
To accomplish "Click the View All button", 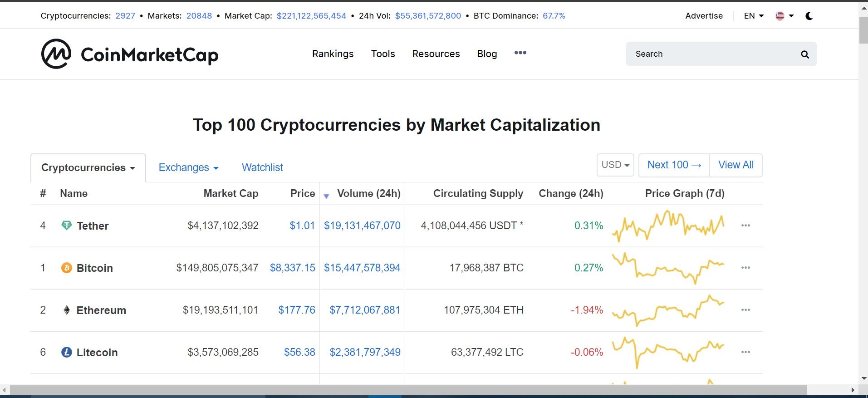I will [x=736, y=165].
